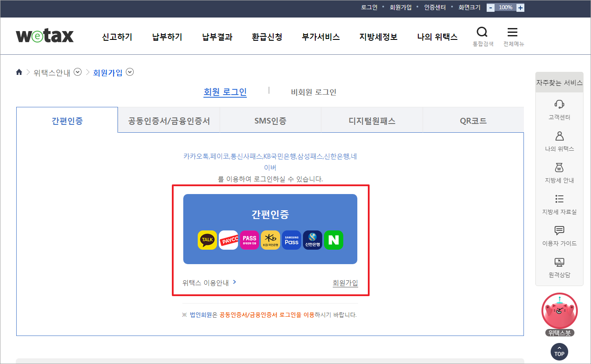Open the 부가서비스 menu
The width and height of the screenshot is (591, 364).
click(x=321, y=37)
